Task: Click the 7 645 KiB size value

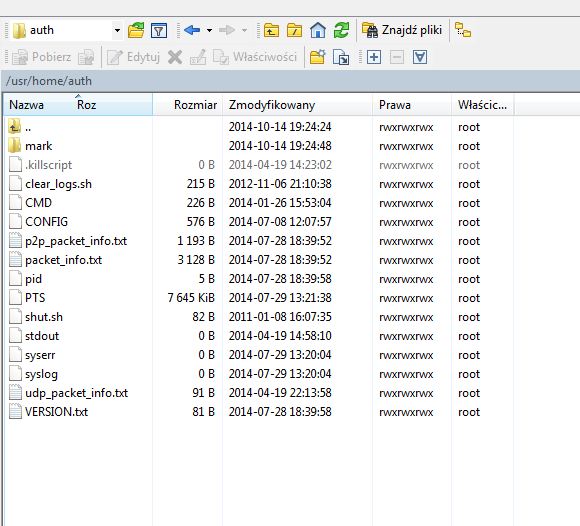Action: (x=191, y=298)
